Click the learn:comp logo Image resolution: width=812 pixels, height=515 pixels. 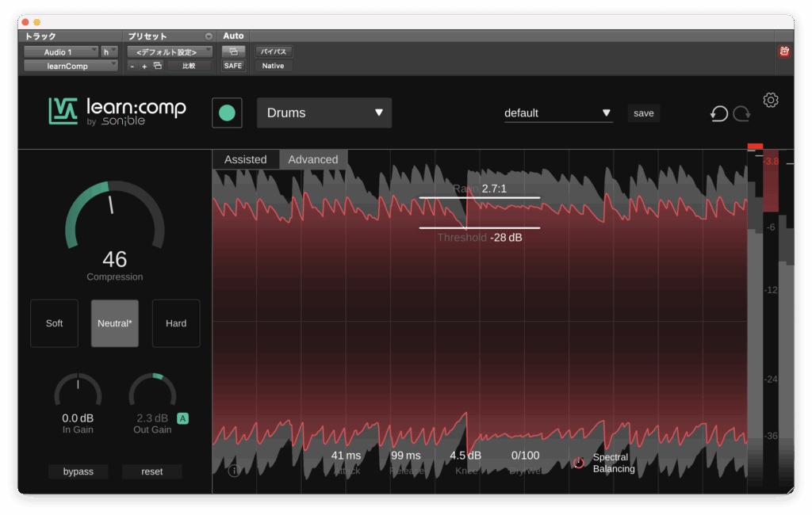pos(117,112)
